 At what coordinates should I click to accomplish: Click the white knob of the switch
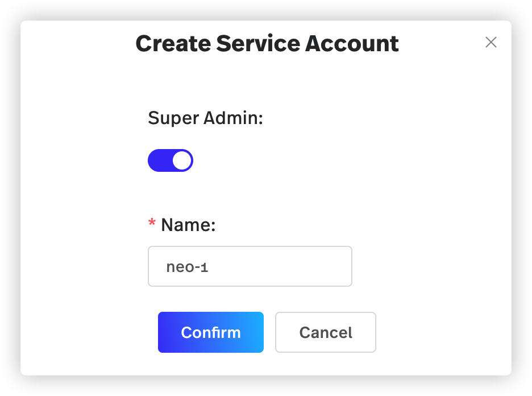coord(182,160)
